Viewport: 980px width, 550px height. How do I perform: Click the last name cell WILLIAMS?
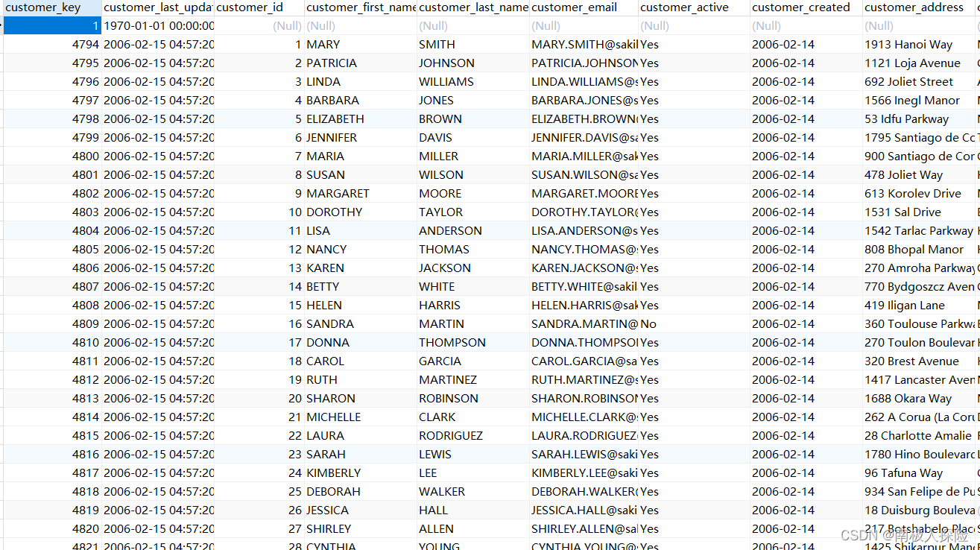(x=473, y=81)
